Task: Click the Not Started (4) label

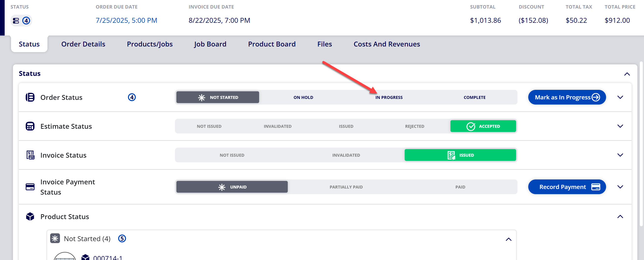Action: [87, 238]
